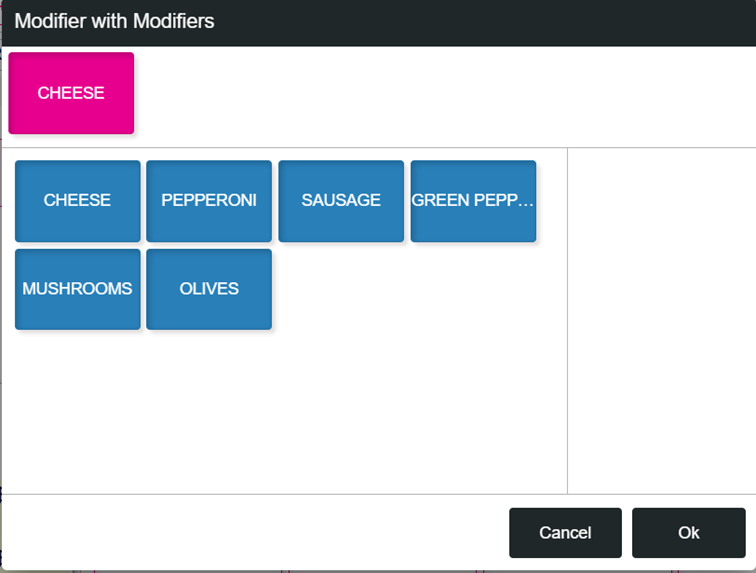Hit the dark Ok button at bottom

(x=688, y=533)
